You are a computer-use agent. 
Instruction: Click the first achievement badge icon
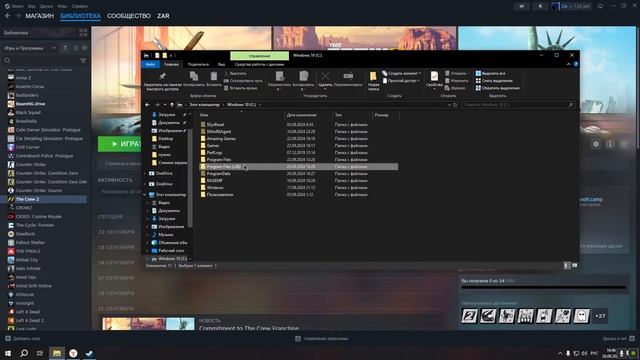click(469, 316)
